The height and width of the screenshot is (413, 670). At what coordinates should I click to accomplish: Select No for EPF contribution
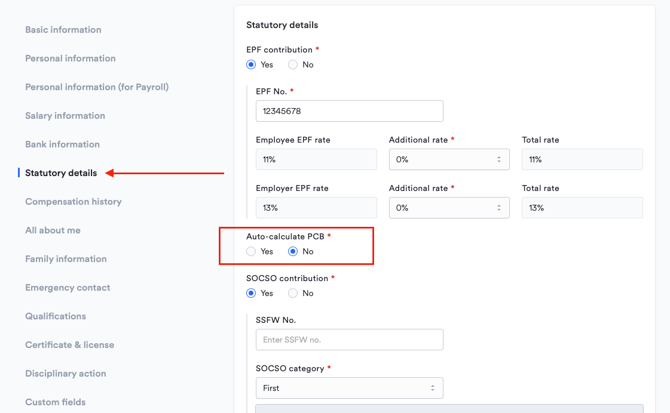293,65
